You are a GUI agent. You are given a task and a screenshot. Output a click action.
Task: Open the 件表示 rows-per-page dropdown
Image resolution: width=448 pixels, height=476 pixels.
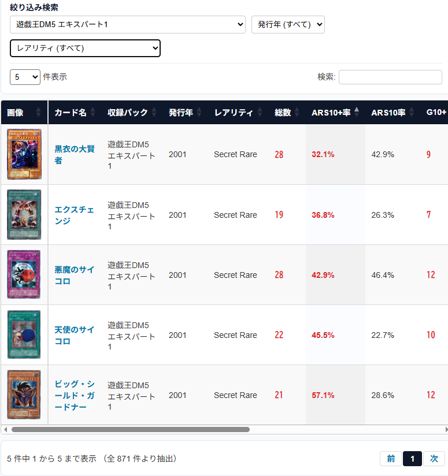click(25, 77)
